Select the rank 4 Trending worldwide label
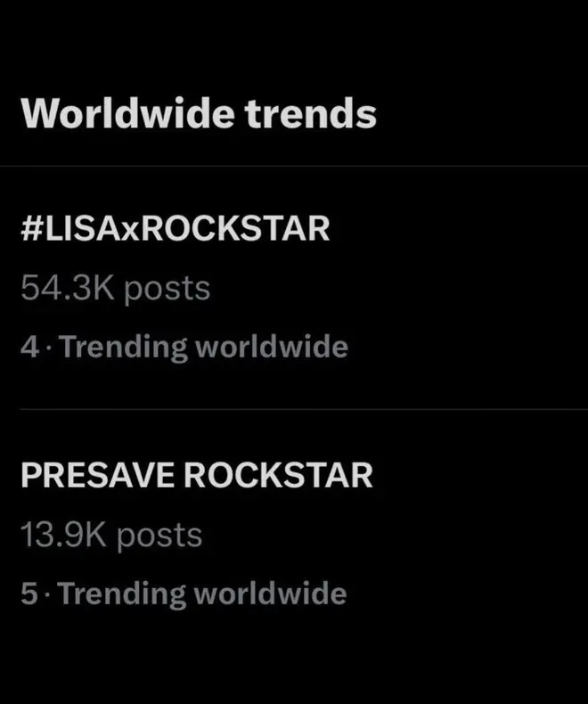Screen dimensions: 588x704 tap(184, 347)
